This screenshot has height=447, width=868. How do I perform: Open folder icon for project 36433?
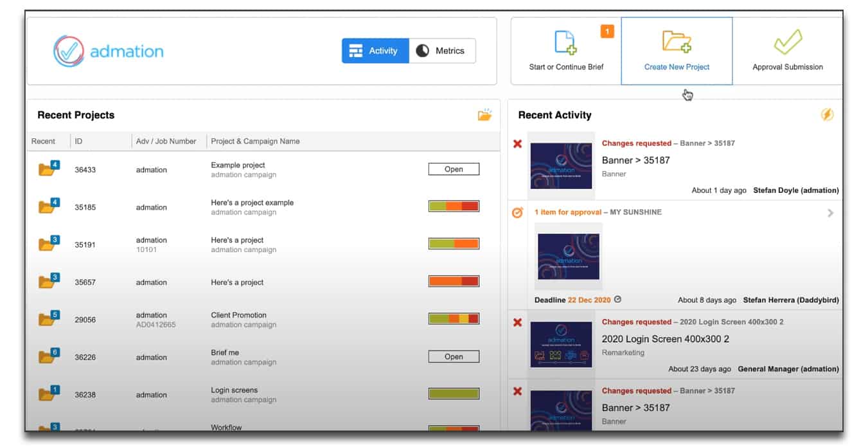(x=48, y=169)
